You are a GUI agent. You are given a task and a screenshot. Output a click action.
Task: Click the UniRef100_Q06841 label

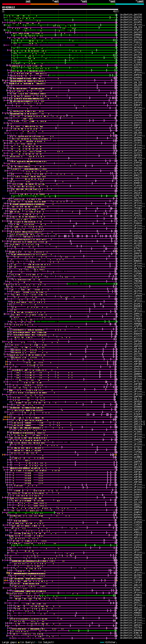point(131,77)
